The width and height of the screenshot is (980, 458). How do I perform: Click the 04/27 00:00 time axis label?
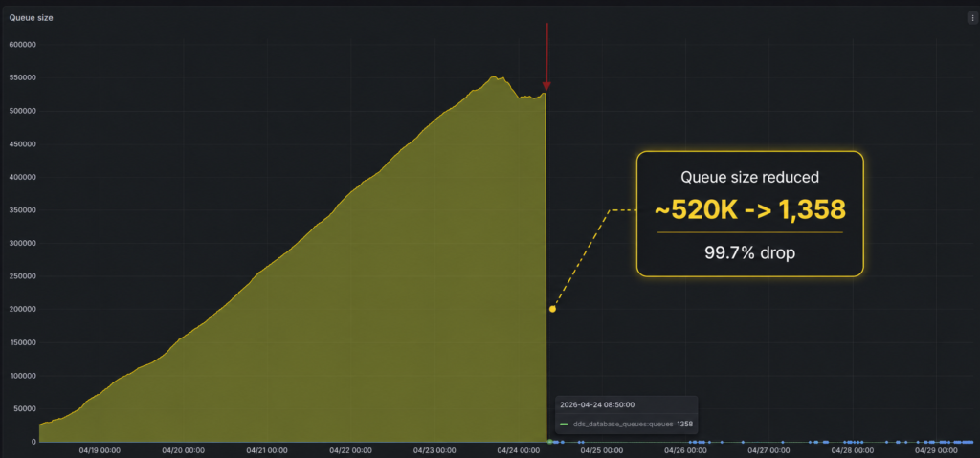tap(768, 450)
